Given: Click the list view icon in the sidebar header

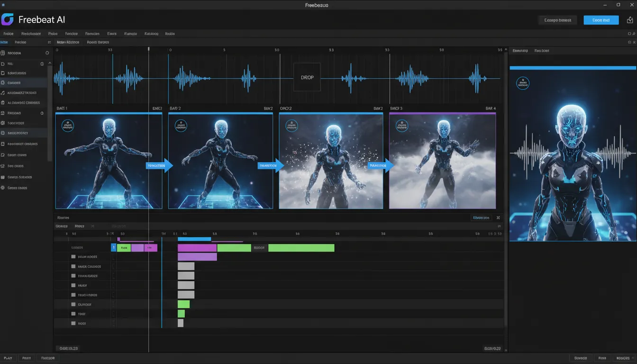Looking at the screenshot, I should [x=49, y=42].
